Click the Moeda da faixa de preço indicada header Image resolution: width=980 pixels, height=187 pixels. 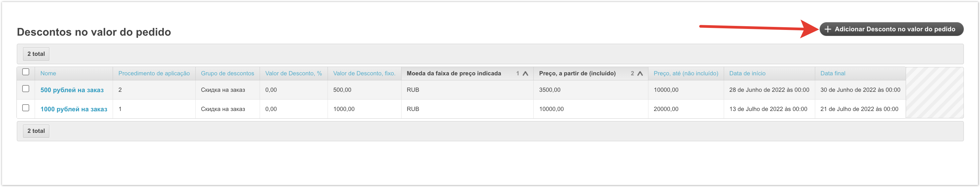click(453, 73)
